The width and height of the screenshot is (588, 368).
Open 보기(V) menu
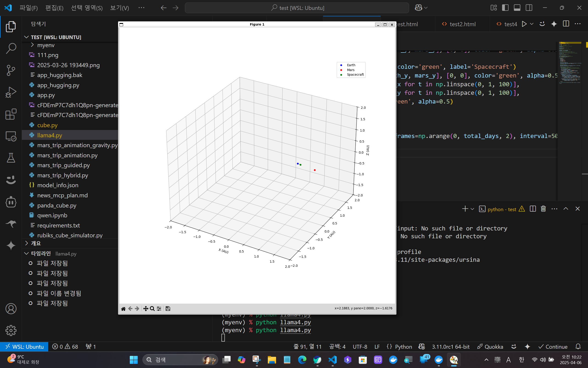click(x=119, y=8)
